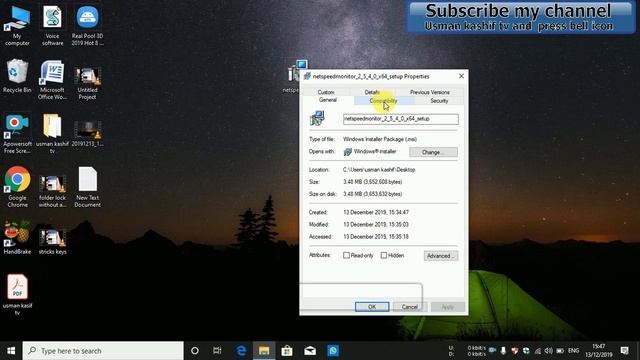Open the Previous Versions tab

tap(430, 92)
